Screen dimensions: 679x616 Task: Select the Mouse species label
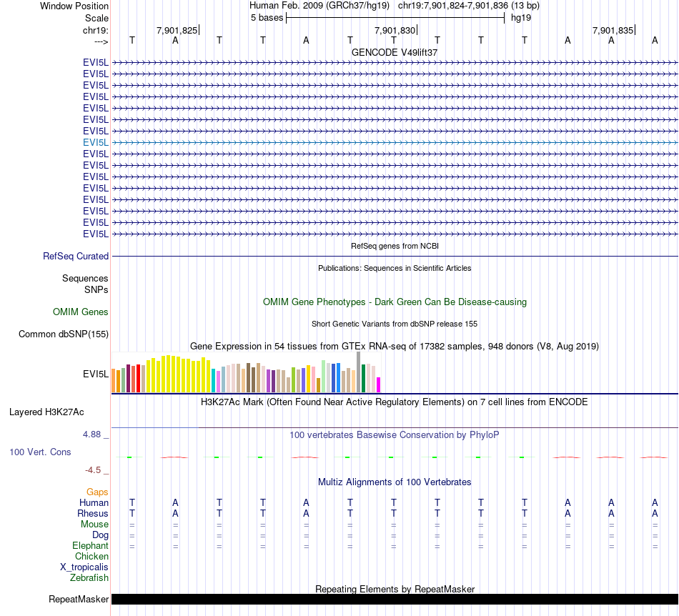pyautogui.click(x=94, y=525)
